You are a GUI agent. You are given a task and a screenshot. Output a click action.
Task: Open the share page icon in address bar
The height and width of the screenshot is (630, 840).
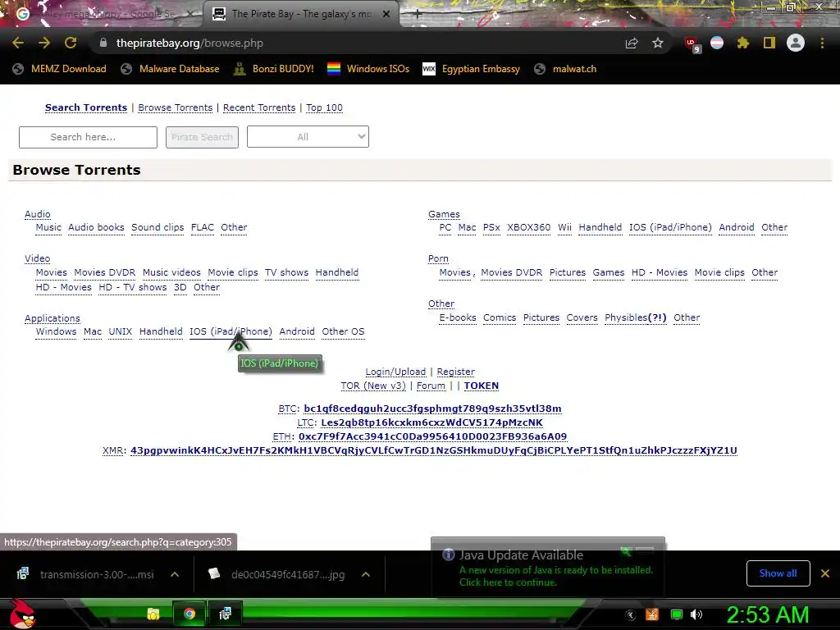click(x=632, y=43)
